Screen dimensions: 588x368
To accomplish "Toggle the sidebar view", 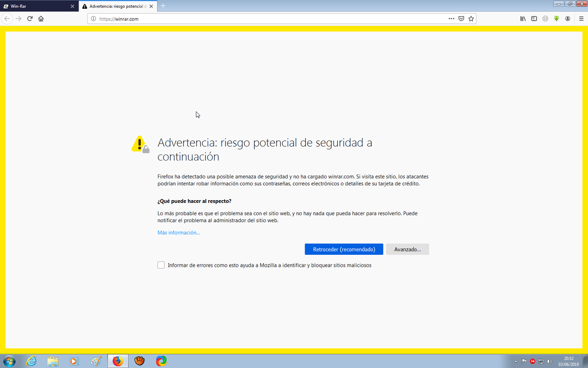I will (x=534, y=19).
